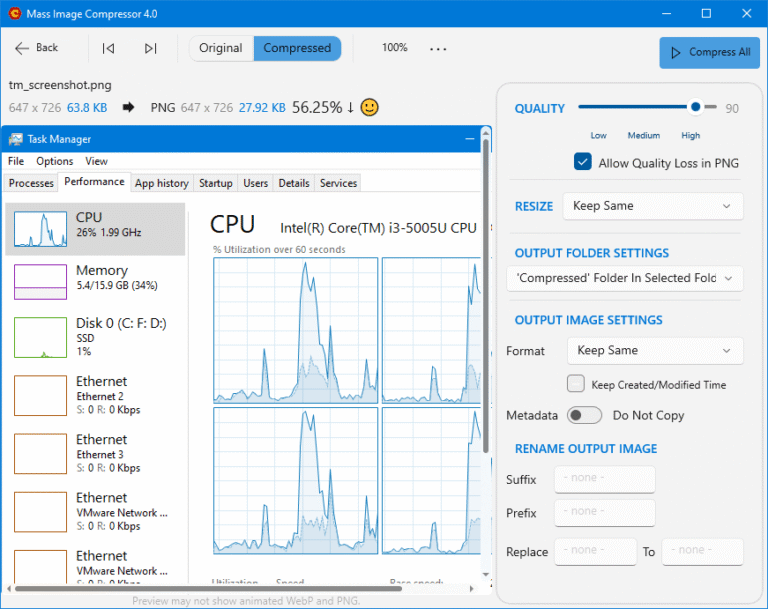This screenshot has height=609, width=768.
Task: Click the Replace To input field
Action: tap(702, 552)
